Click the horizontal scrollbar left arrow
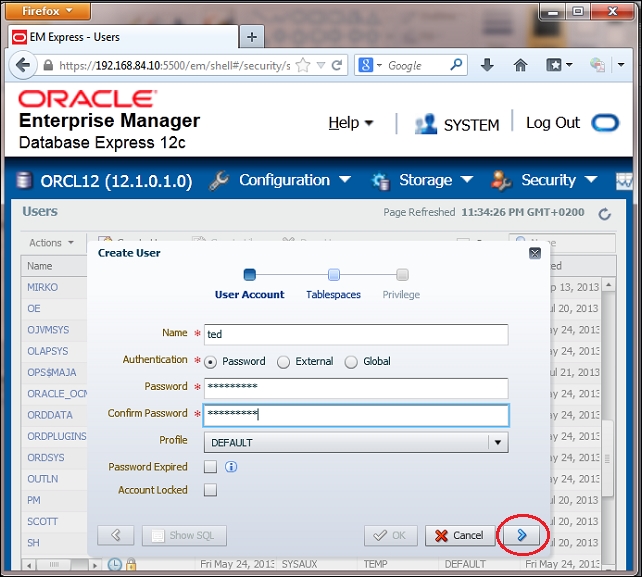The image size is (642, 577). (29, 565)
